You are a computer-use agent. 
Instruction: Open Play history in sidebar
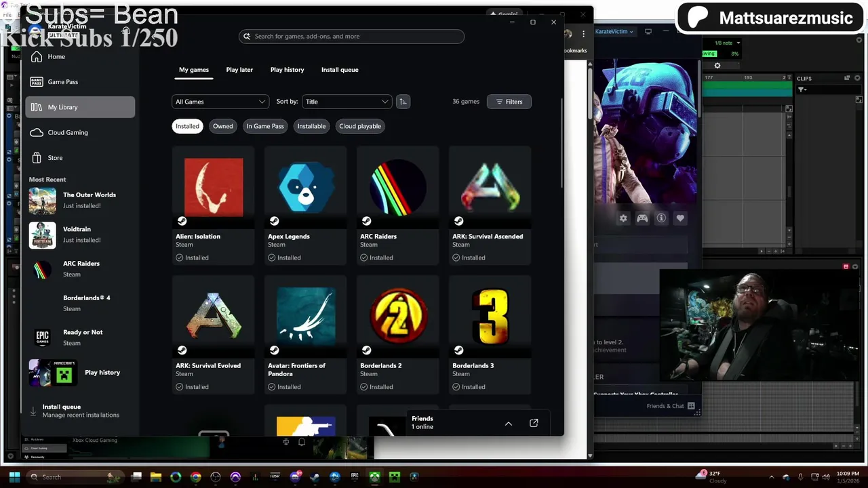[80, 373]
